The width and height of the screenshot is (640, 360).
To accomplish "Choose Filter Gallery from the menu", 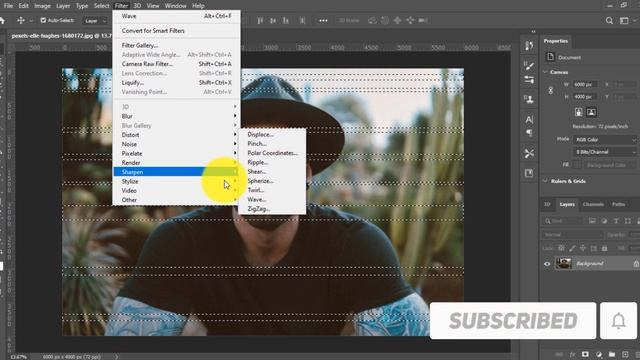I will click(x=176, y=45).
